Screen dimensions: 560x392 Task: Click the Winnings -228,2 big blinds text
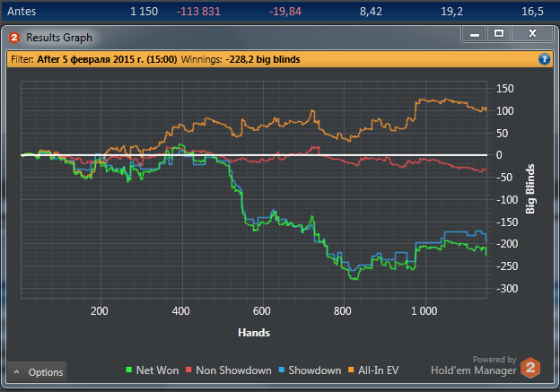point(241,59)
